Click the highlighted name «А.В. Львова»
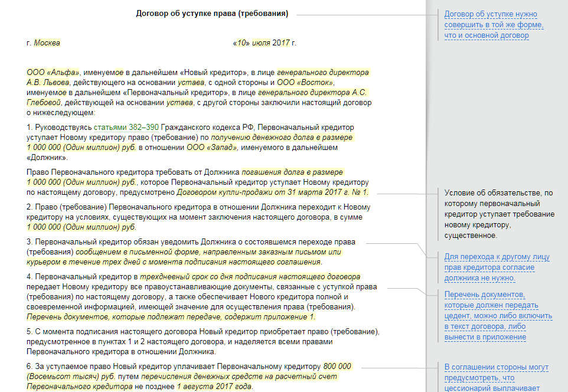This screenshot has height=392, width=568. click(x=48, y=83)
